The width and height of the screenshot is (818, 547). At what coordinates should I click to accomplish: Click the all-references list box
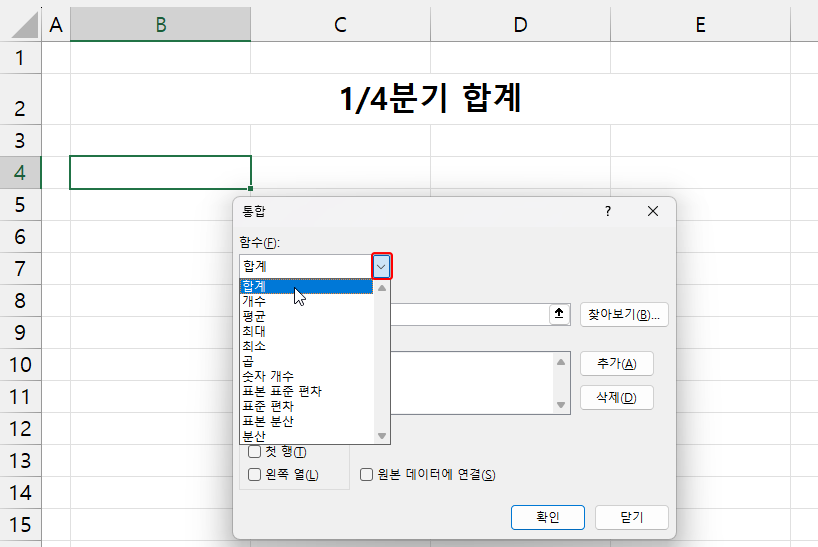pyautogui.click(x=472, y=383)
